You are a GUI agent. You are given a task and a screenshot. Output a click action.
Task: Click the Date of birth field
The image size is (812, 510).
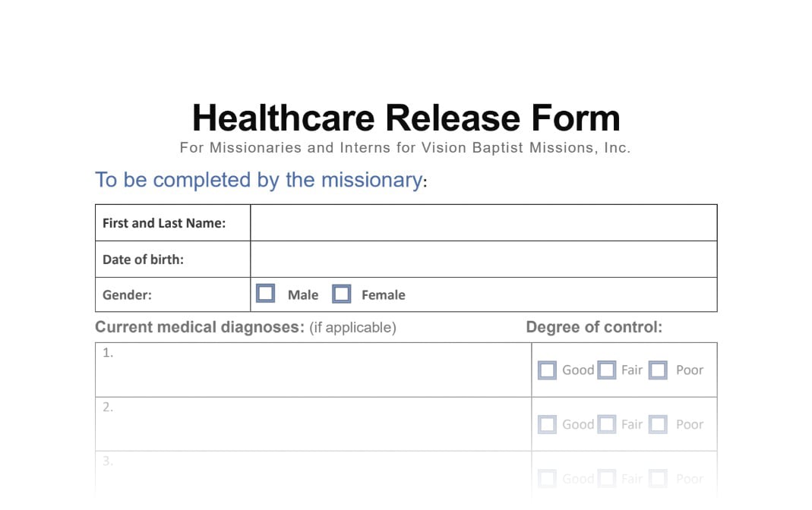point(483,260)
